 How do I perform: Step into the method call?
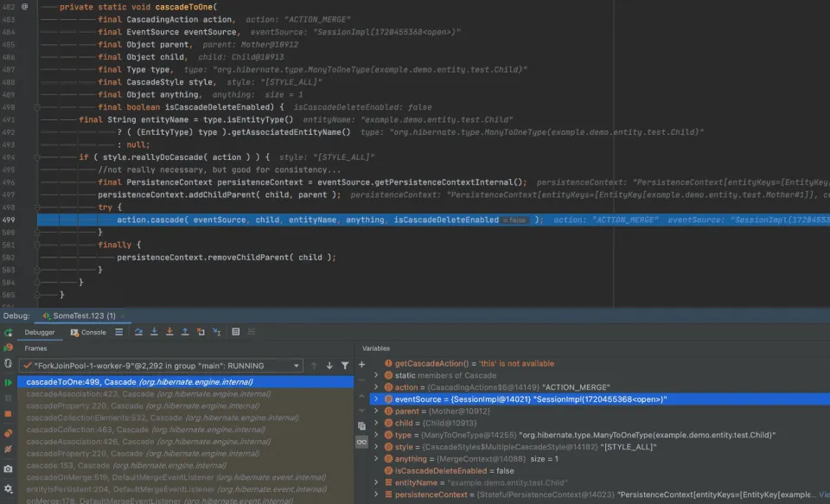click(x=154, y=332)
